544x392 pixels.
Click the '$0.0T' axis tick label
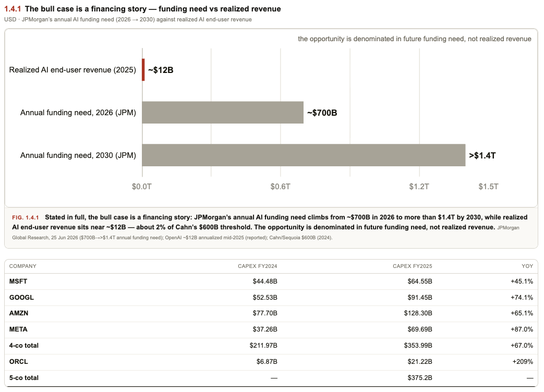(x=141, y=187)
